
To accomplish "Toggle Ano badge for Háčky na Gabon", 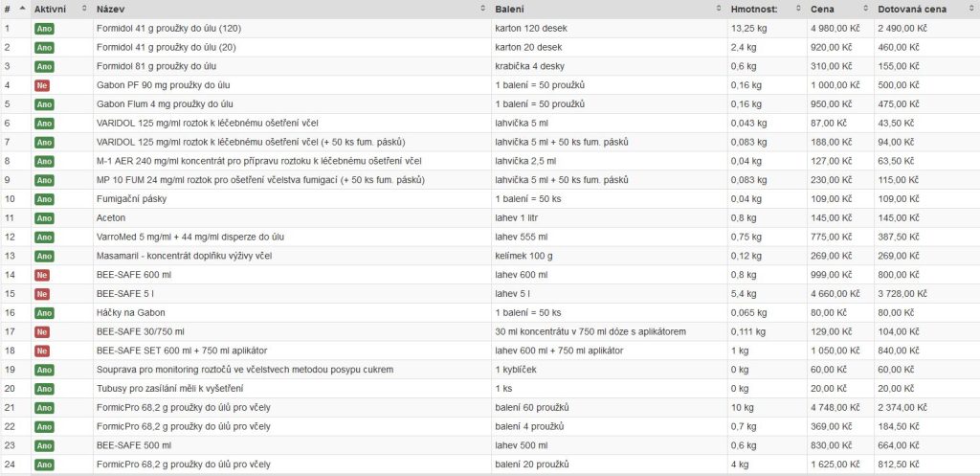I will 44,313.
